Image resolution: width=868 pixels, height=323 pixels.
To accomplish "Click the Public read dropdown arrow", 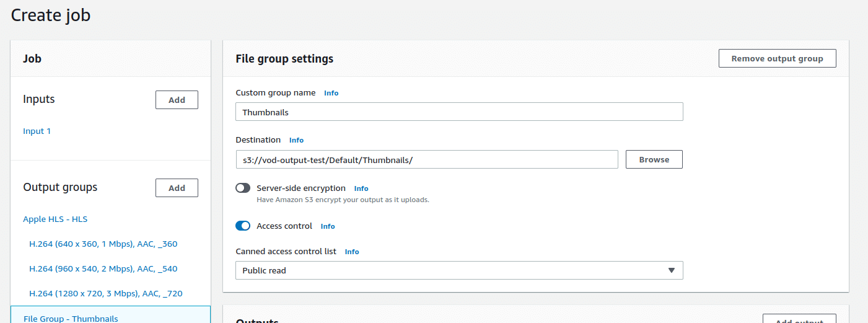I will pos(671,270).
